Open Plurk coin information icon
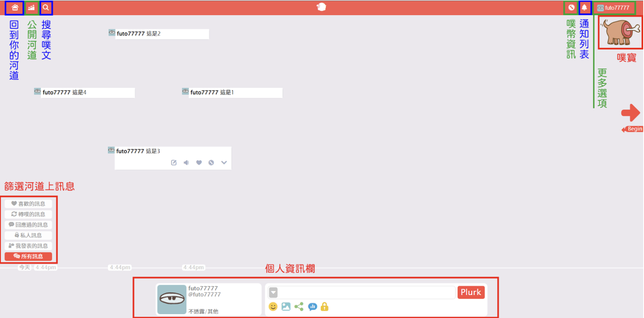644x318 pixels. click(x=571, y=8)
